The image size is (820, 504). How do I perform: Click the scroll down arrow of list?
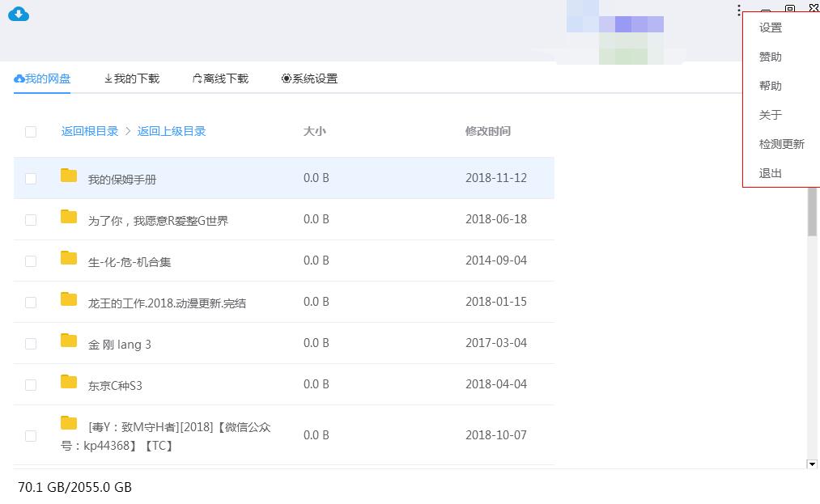[x=812, y=464]
